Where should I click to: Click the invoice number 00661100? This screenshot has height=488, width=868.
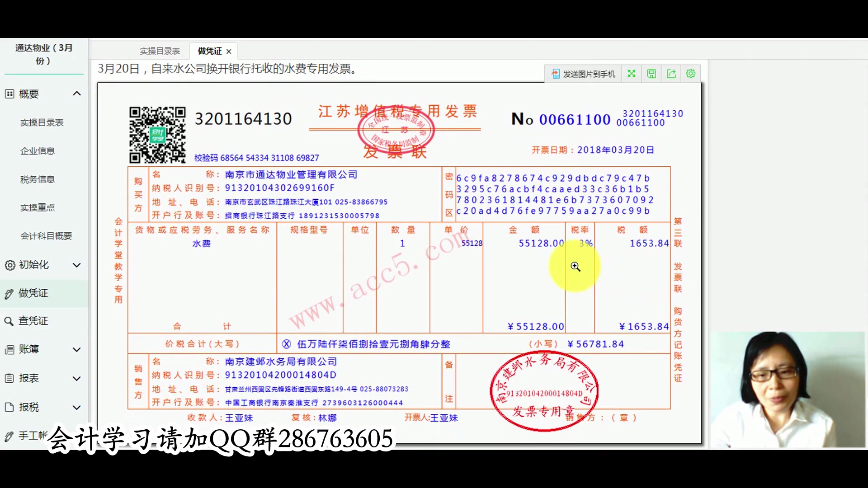click(575, 119)
